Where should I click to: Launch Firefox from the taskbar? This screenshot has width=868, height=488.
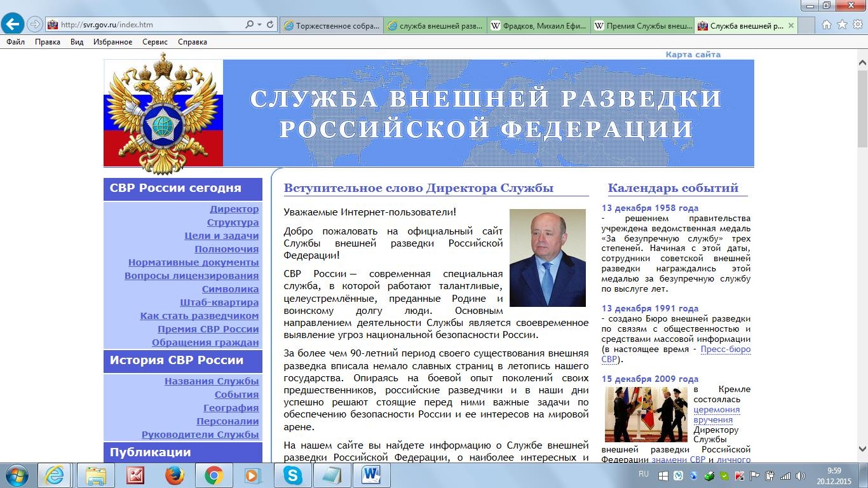point(174,475)
